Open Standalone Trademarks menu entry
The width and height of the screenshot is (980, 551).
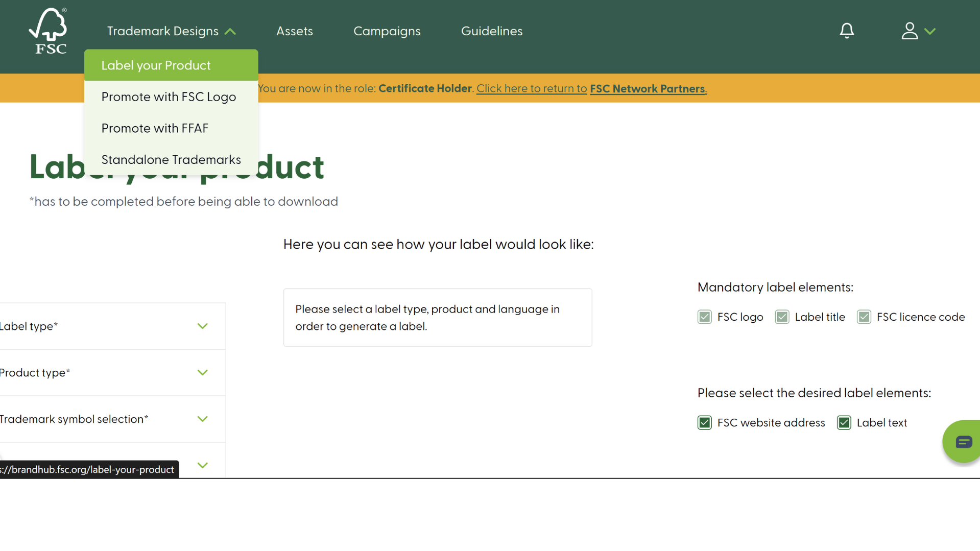click(171, 160)
